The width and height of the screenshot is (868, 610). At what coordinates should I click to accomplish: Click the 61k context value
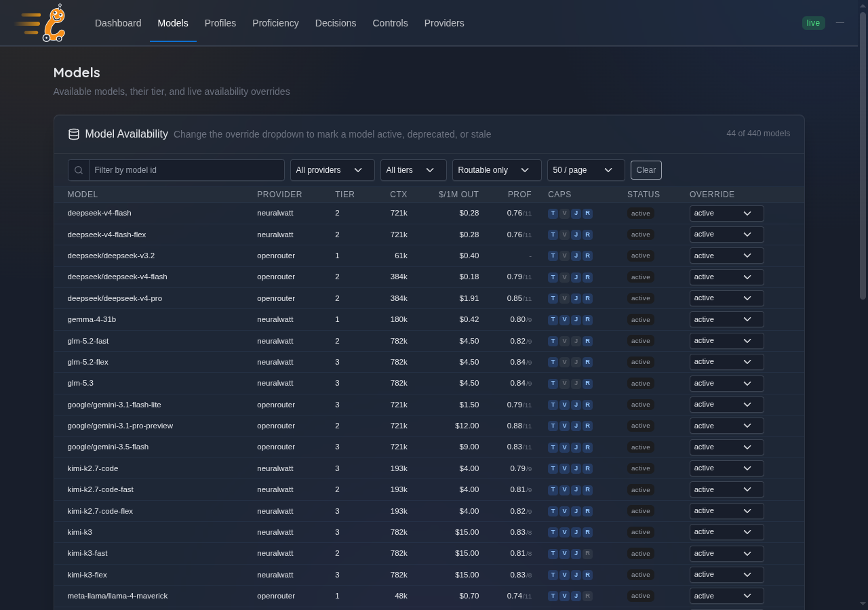click(x=401, y=256)
